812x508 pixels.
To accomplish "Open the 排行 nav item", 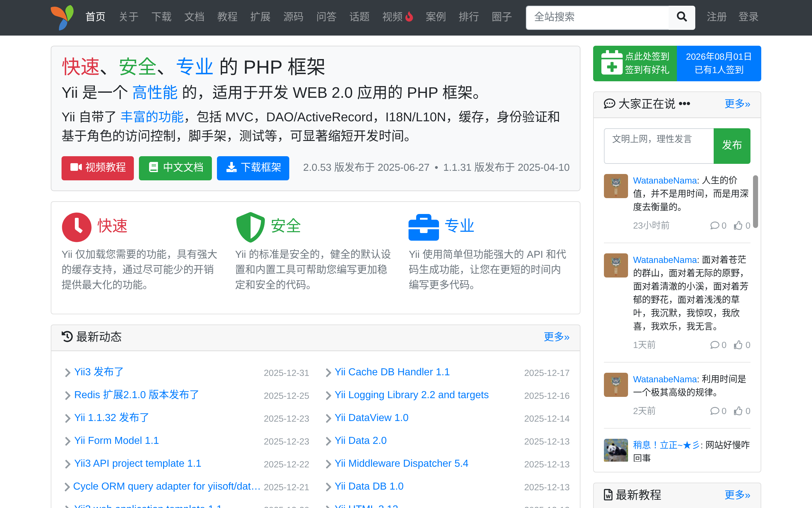I will point(469,17).
